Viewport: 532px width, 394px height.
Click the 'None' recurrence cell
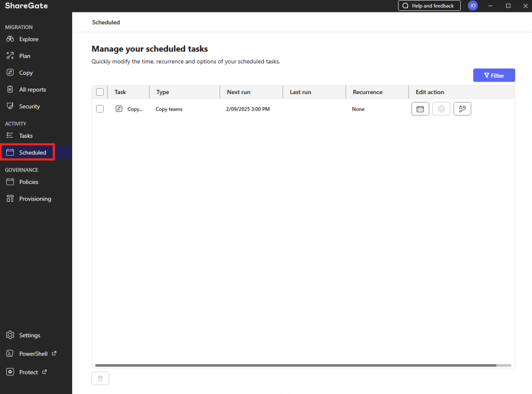358,109
